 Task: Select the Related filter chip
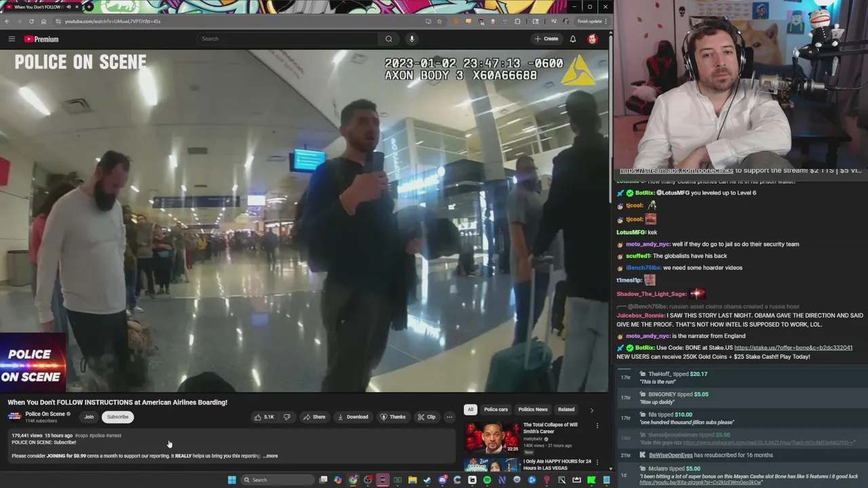click(566, 409)
